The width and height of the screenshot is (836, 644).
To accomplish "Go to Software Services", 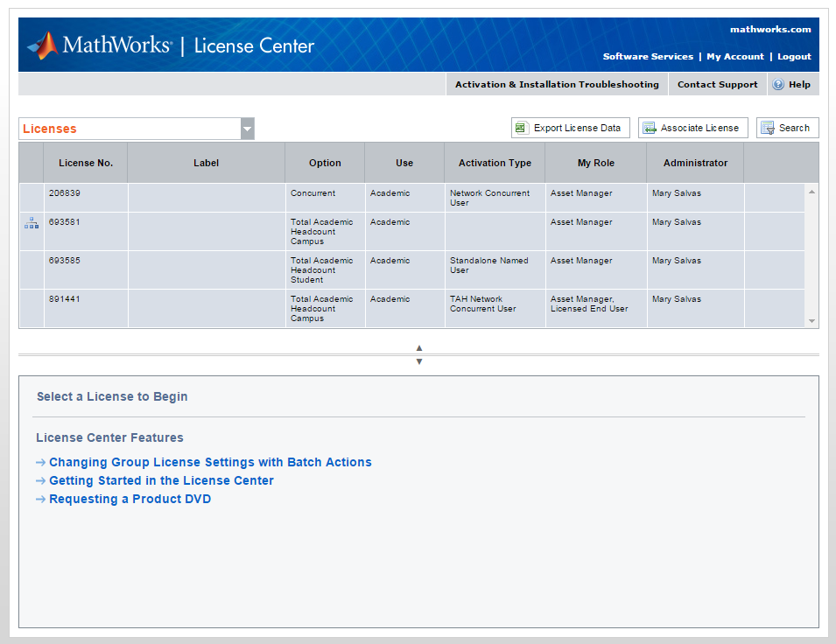I will tap(648, 57).
